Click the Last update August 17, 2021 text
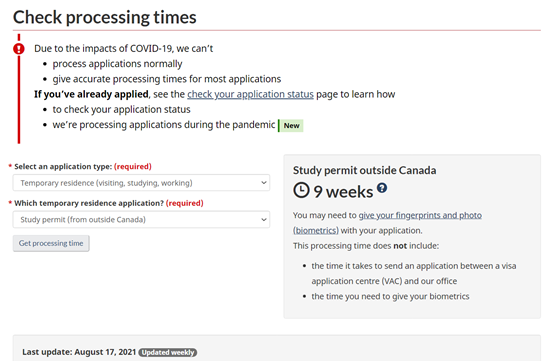This screenshot has height=361, width=552. pyautogui.click(x=79, y=352)
